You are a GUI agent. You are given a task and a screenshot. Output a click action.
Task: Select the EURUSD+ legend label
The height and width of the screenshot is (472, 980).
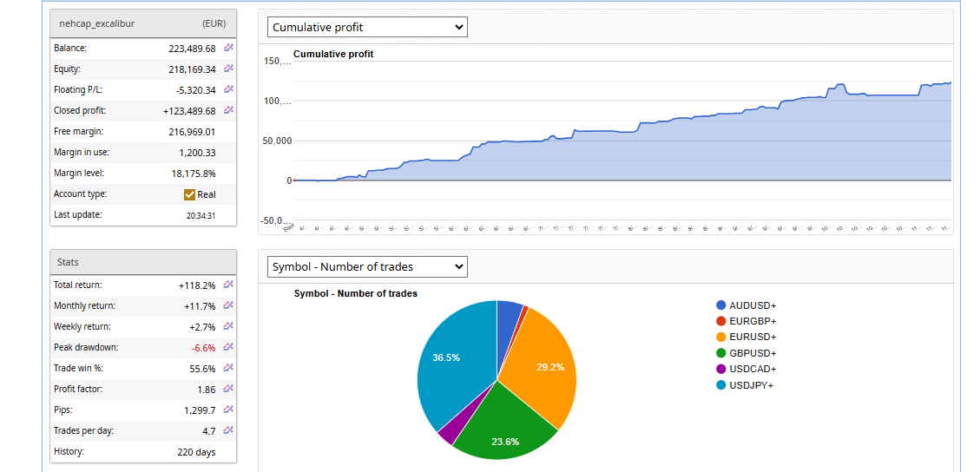[x=753, y=337]
